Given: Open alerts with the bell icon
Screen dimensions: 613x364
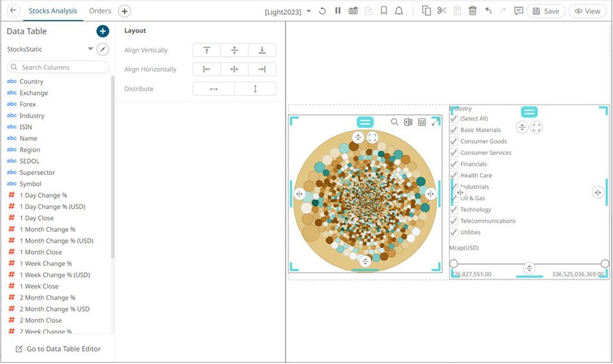Looking at the screenshot, I should [x=399, y=11].
